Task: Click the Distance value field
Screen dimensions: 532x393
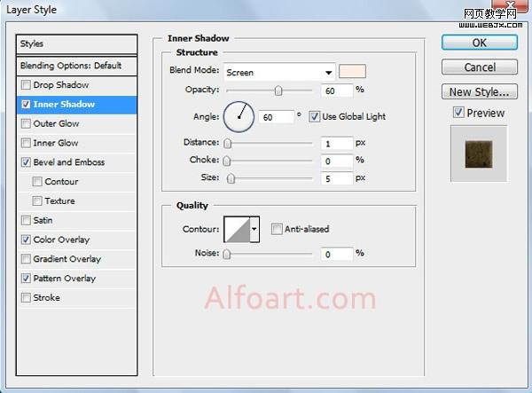Action: 336,143
